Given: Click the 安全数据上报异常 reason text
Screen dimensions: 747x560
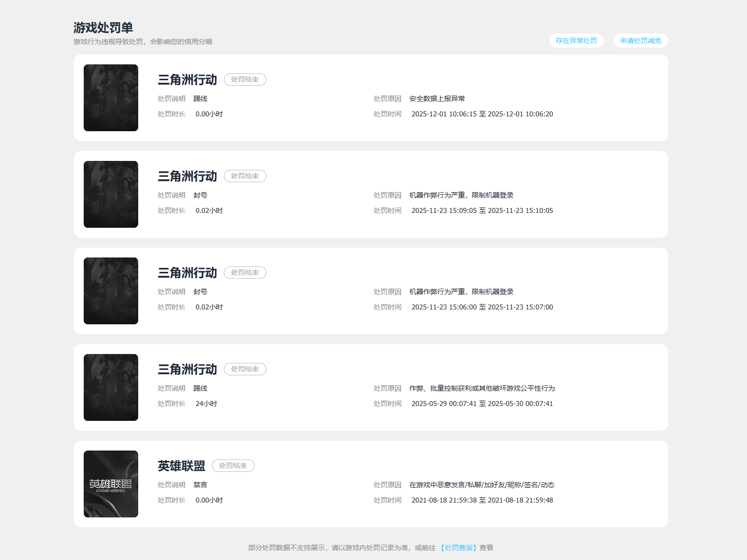Looking at the screenshot, I should (437, 99).
